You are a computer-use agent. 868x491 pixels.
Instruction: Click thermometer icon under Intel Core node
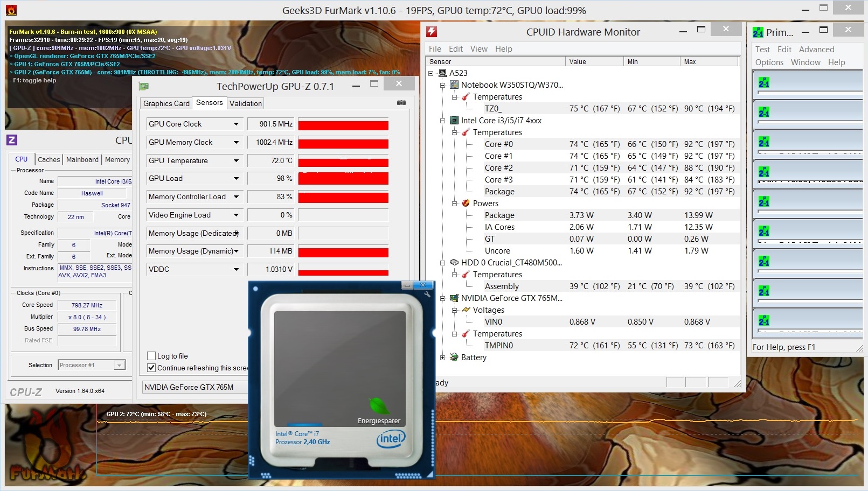point(466,132)
